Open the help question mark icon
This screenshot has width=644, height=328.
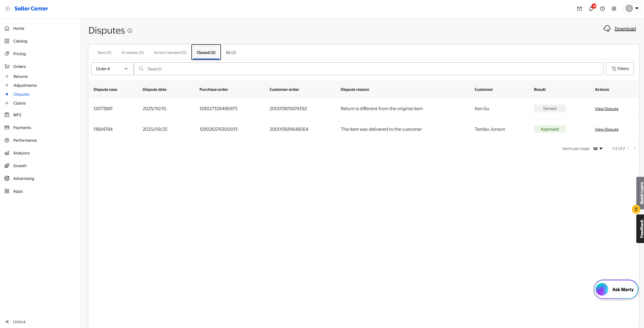tap(602, 9)
